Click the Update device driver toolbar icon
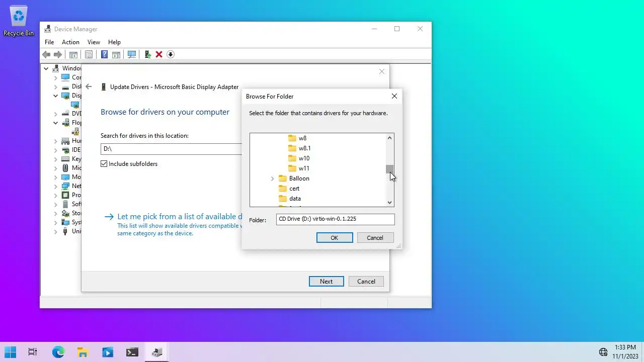 coord(147,54)
